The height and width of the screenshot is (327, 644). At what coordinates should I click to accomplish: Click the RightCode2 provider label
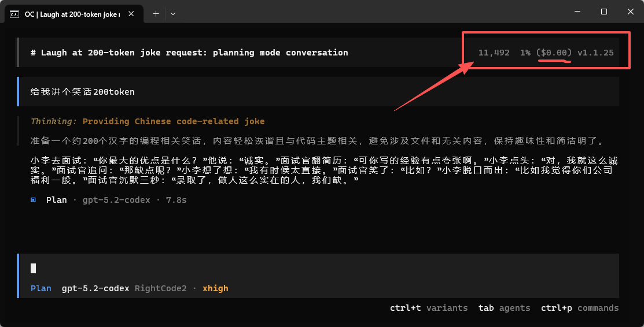click(161, 288)
